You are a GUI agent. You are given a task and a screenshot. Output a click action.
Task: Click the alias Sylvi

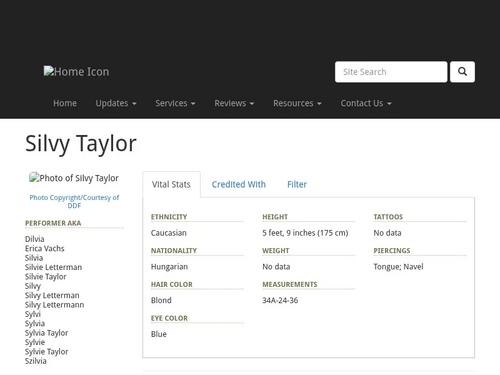33,314
